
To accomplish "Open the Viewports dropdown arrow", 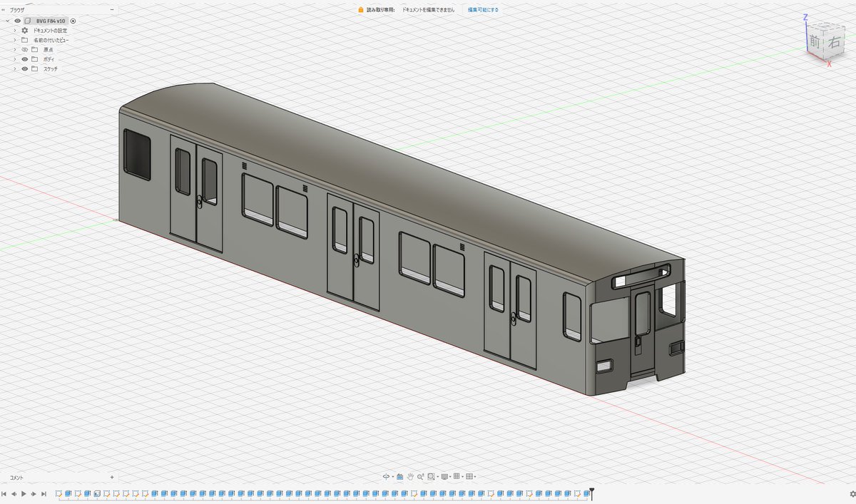I will click(x=475, y=477).
